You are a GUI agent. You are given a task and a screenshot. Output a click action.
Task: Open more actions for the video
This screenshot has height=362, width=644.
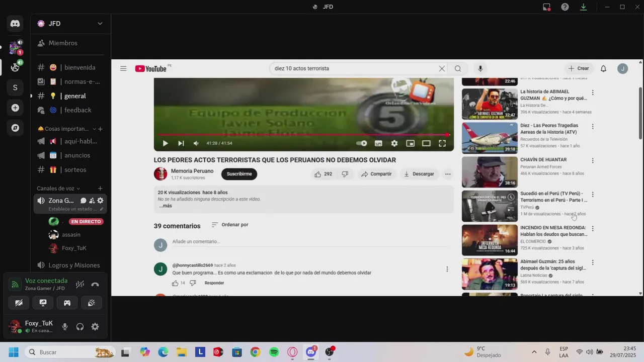coord(448,174)
